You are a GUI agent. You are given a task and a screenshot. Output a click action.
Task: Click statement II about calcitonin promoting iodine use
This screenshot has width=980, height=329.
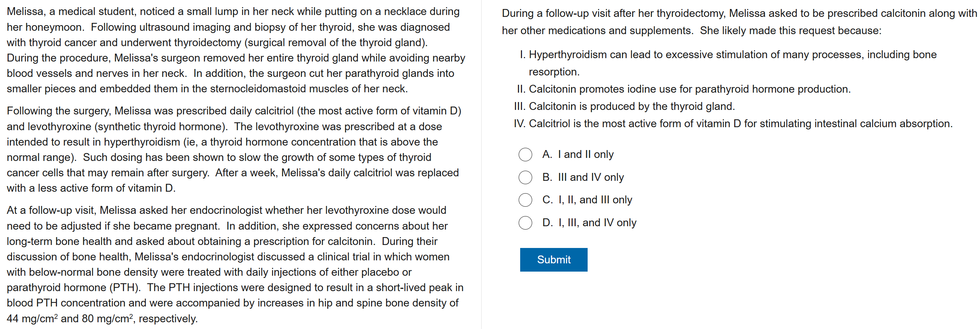coord(689,90)
